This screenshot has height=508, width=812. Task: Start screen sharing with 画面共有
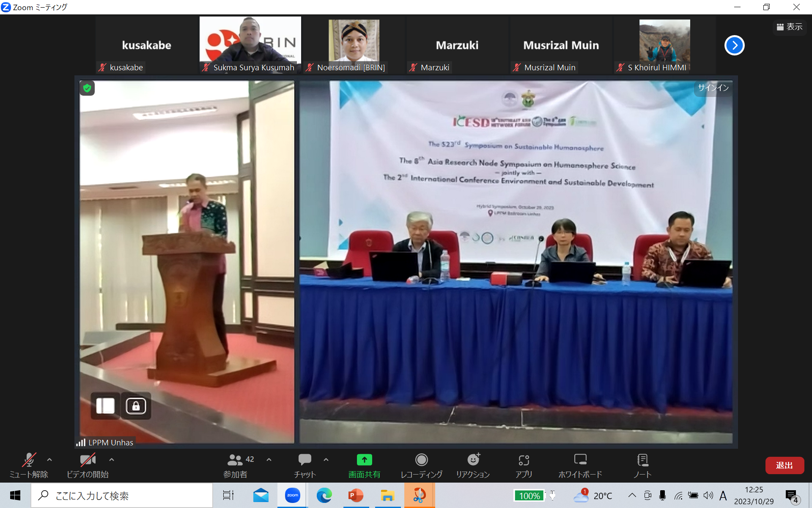pos(364,466)
